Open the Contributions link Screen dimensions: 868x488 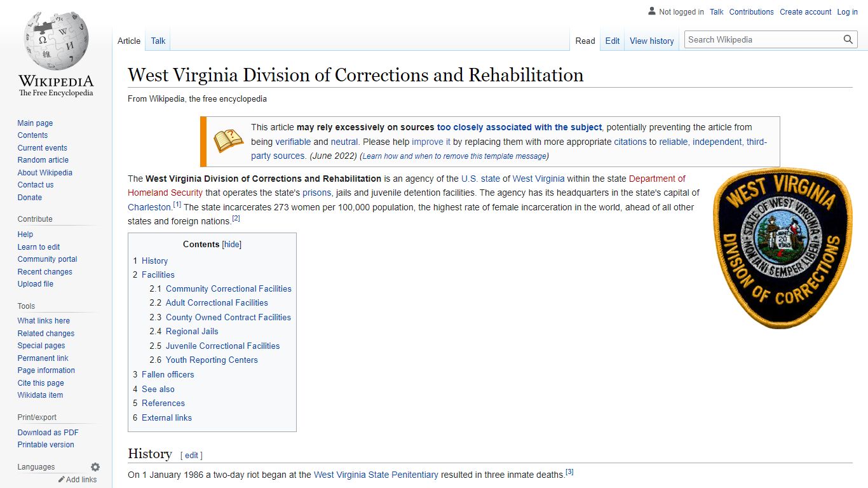pos(752,12)
